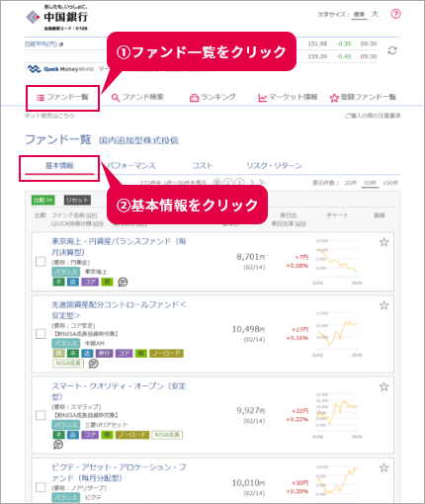Click 仲介 tag on 先進国資産配分 fund
The width and height of the screenshot is (425, 504).
104,354
